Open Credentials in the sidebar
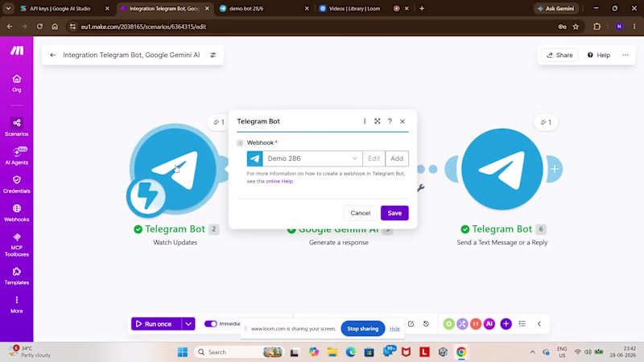644x362 pixels. pos(16,184)
